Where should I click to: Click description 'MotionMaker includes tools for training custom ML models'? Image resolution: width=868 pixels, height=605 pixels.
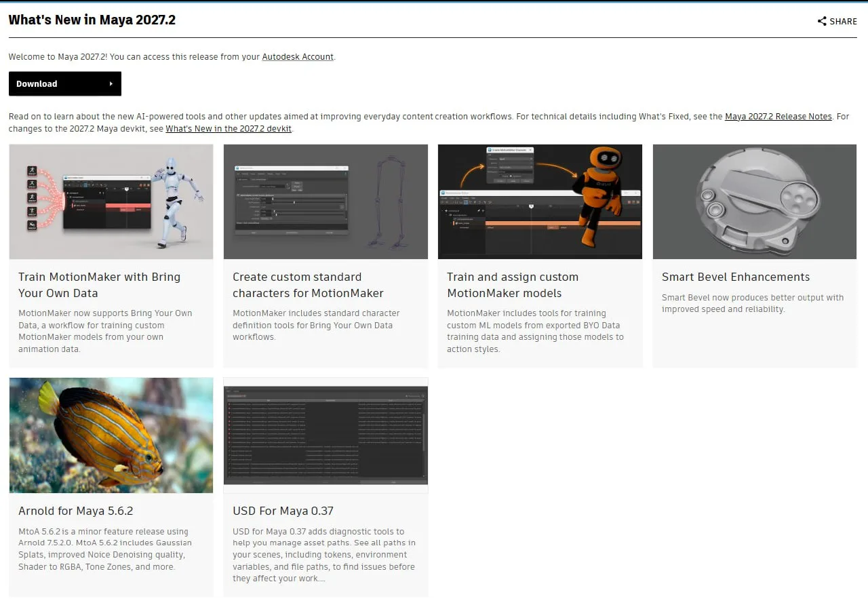(535, 332)
